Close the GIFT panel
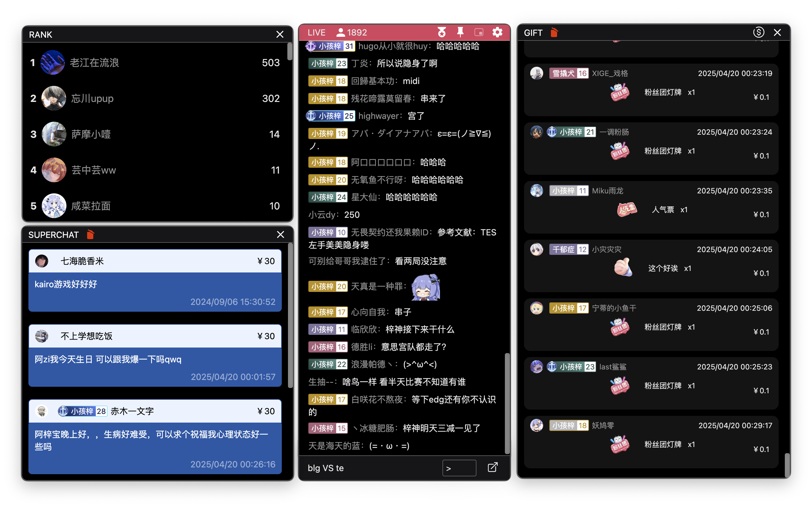The image size is (812, 527). 777,32
